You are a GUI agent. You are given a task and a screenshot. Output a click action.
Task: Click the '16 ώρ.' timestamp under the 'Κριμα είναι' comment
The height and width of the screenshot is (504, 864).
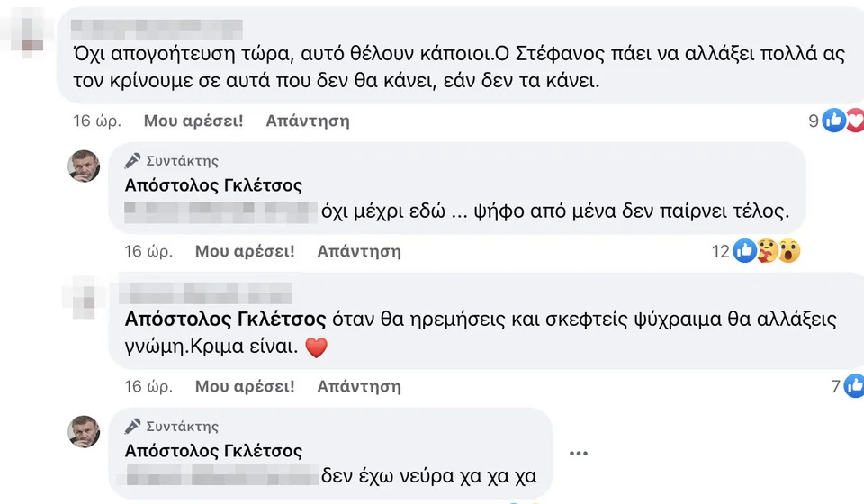pos(146,386)
